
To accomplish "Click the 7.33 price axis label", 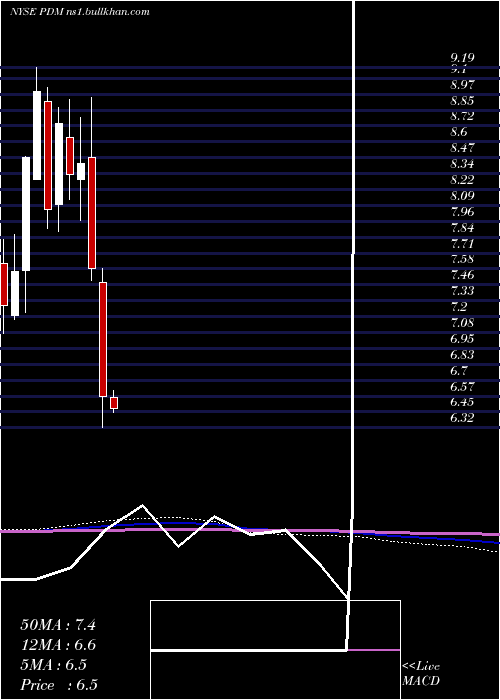I will (x=462, y=291).
